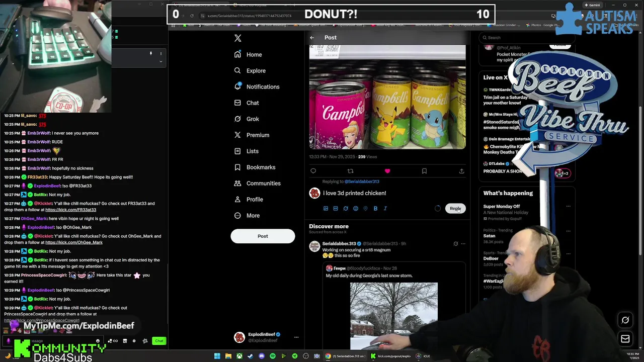Image resolution: width=644 pixels, height=362 pixels.
Task: Open Gemini button in browser title bar
Action: [x=592, y=5]
